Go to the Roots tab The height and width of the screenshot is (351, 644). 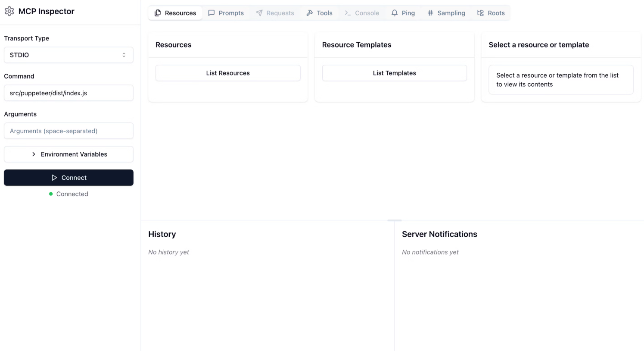(491, 13)
